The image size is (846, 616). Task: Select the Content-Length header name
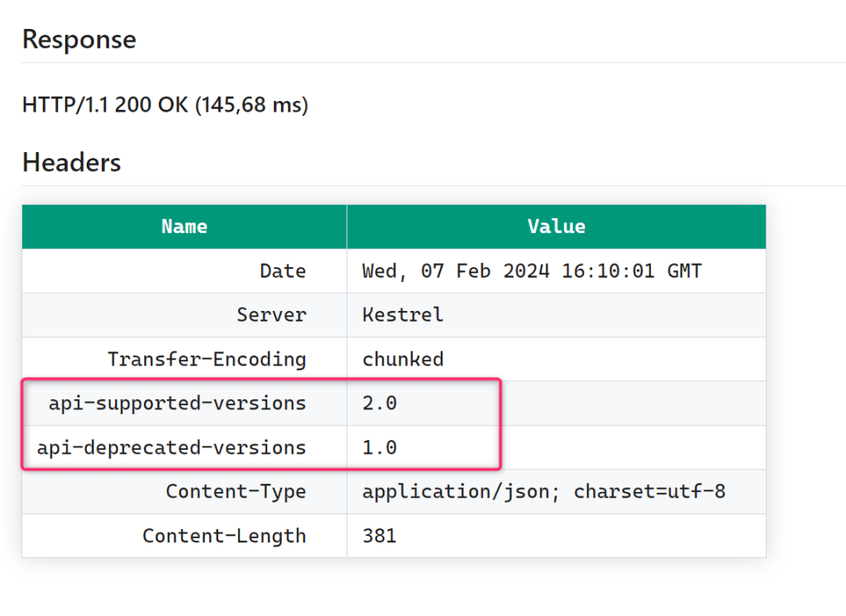click(224, 536)
